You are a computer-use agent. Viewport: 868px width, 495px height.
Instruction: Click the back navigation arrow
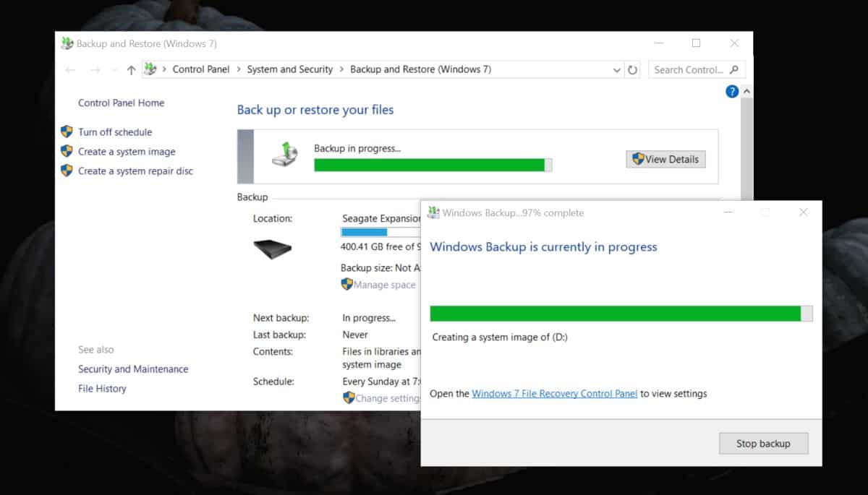point(69,69)
